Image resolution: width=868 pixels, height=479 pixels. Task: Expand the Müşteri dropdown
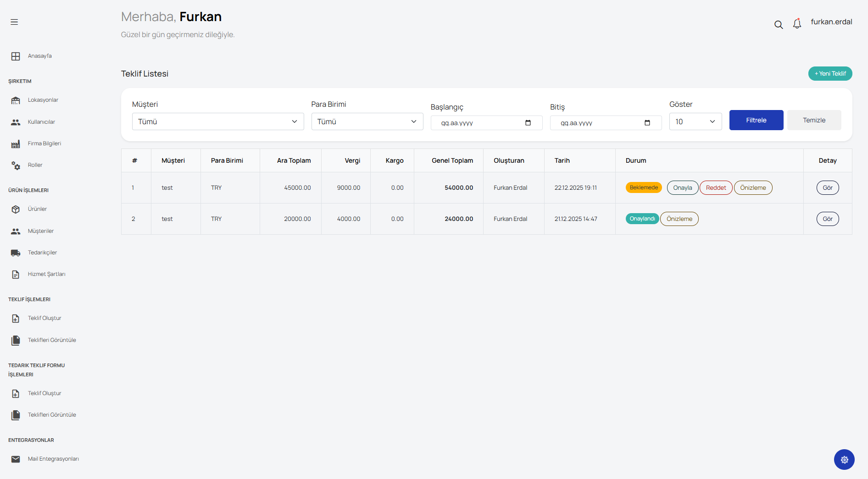pos(218,121)
